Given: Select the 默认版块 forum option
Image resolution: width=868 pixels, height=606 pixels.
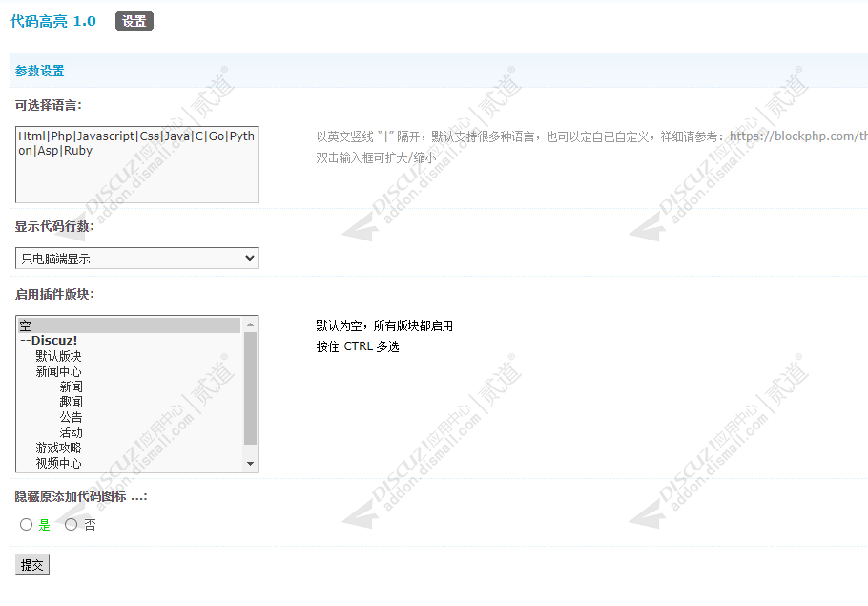Looking at the screenshot, I should (130, 356).
